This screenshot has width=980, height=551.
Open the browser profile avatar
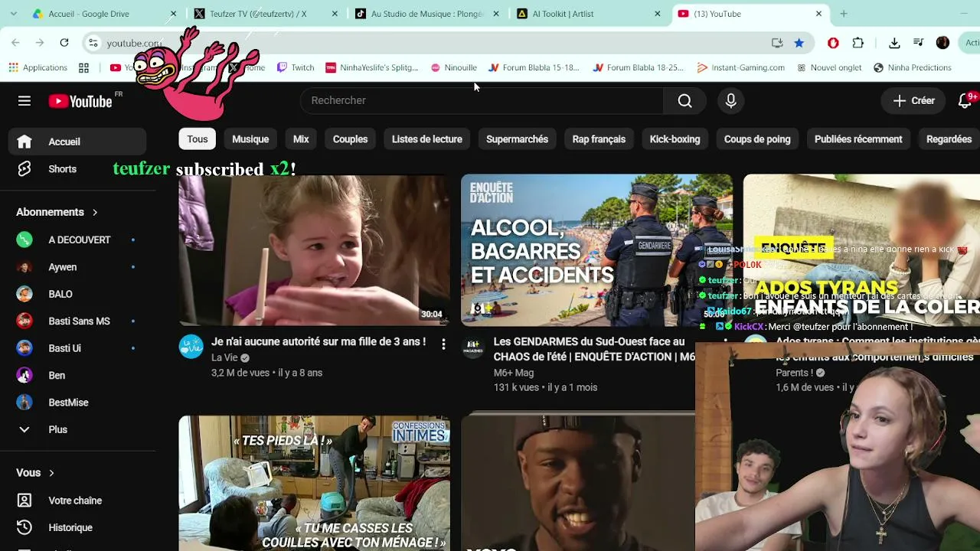(x=943, y=43)
